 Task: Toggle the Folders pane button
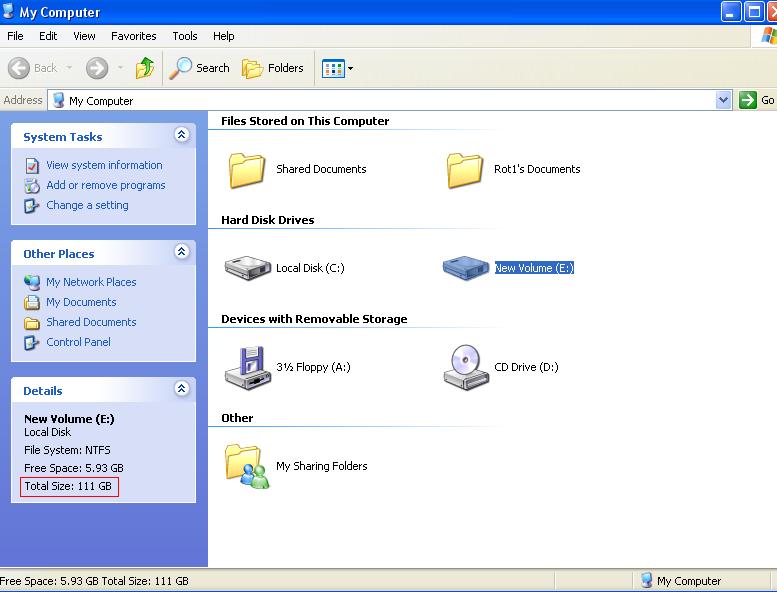pyautogui.click(x=273, y=68)
